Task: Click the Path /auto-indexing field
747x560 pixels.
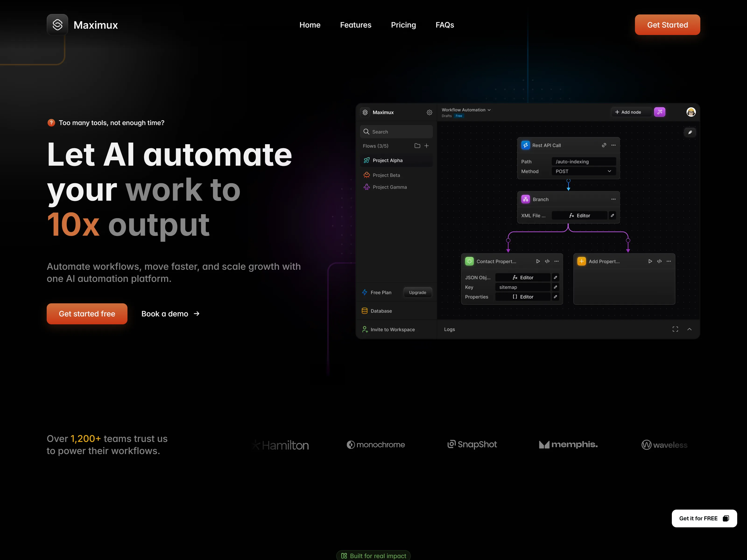Action: pyautogui.click(x=584, y=162)
